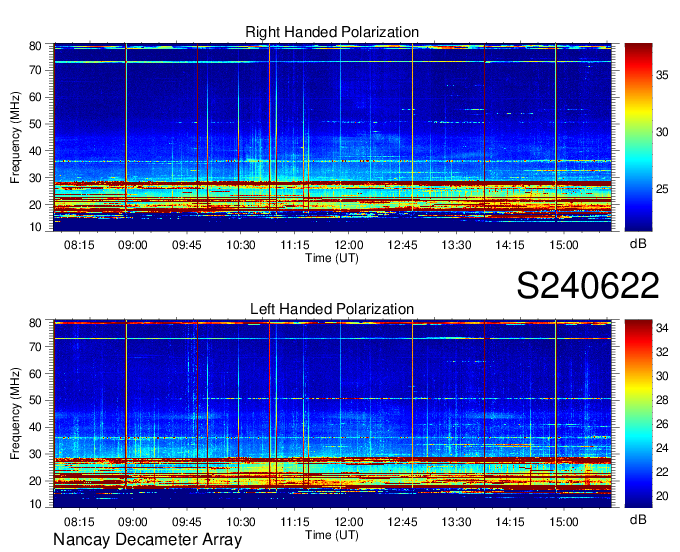This screenshot has height=552, width=680.
Task: Click the 12:00 tick under Left Handed plot
Action: click(348, 522)
